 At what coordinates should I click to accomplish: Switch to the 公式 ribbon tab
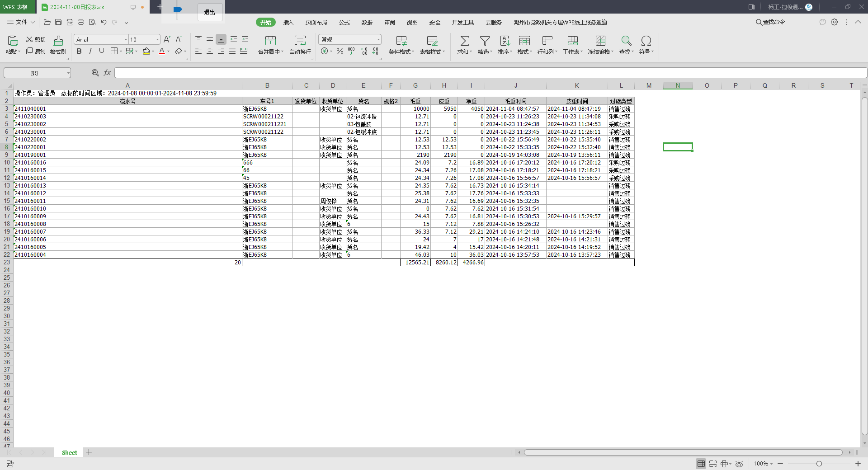pyautogui.click(x=344, y=22)
